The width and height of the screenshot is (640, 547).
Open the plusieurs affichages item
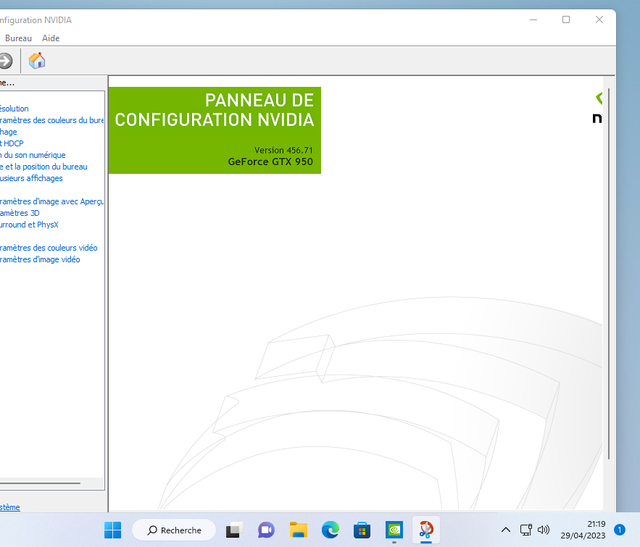[x=31, y=178]
